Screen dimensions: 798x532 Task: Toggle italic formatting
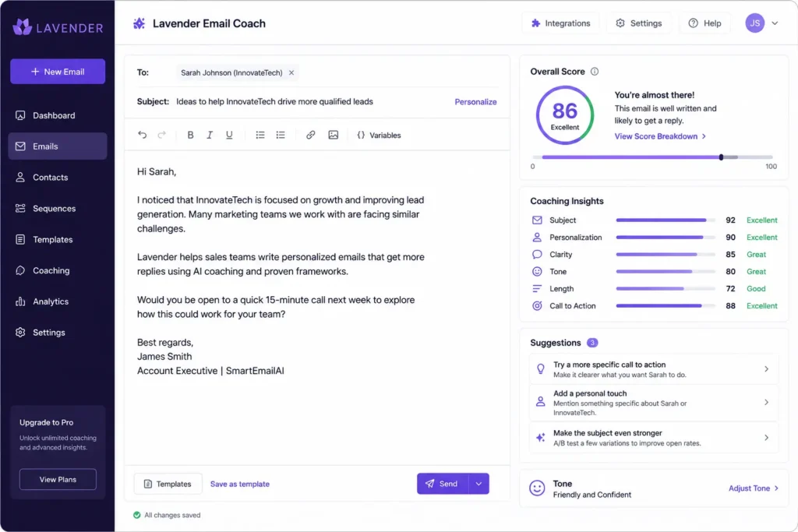tap(209, 135)
